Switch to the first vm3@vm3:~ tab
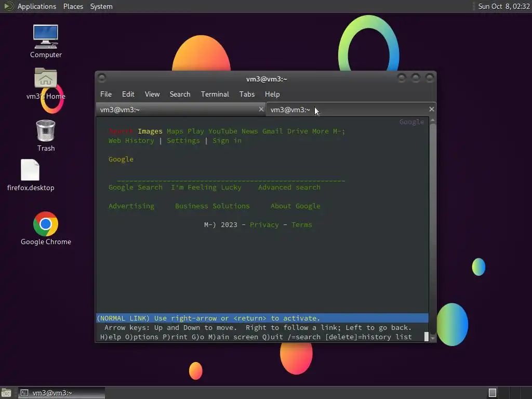The width and height of the screenshot is (532, 399). [180, 110]
